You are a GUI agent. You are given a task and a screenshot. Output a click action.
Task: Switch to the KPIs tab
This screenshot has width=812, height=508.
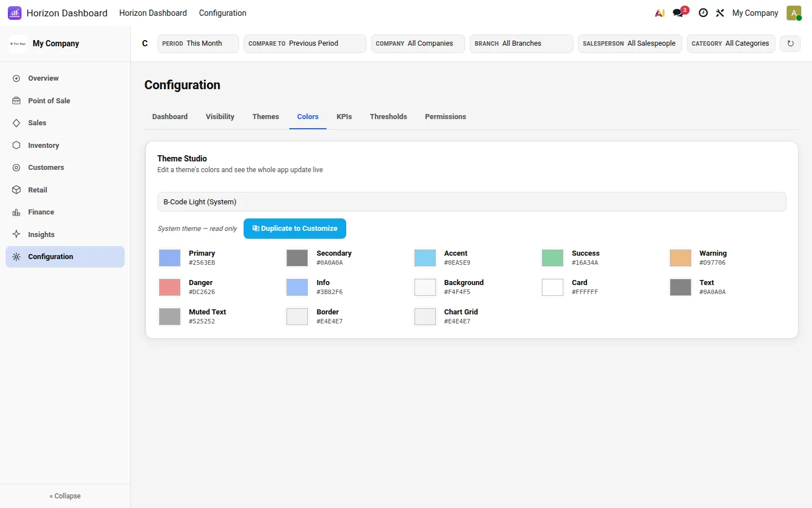[x=344, y=117]
